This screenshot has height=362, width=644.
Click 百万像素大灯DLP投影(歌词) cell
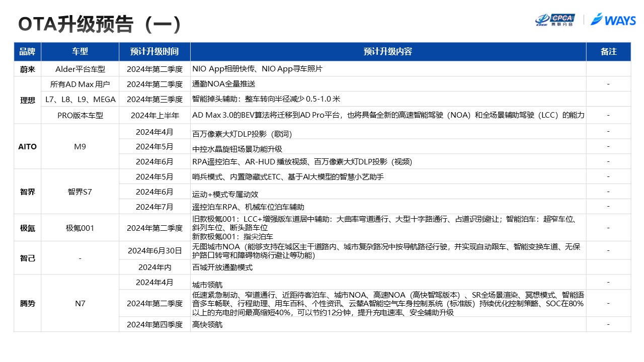coord(388,131)
